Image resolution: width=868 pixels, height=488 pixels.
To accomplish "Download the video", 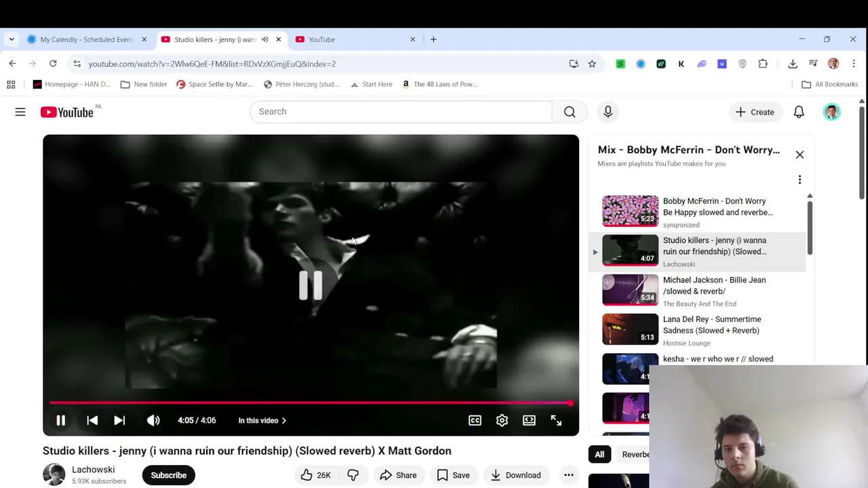I will pyautogui.click(x=515, y=475).
